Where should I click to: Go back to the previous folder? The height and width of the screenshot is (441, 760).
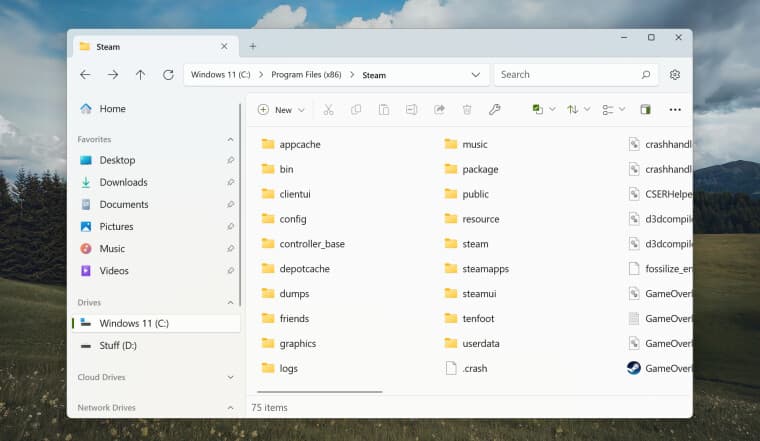point(85,75)
